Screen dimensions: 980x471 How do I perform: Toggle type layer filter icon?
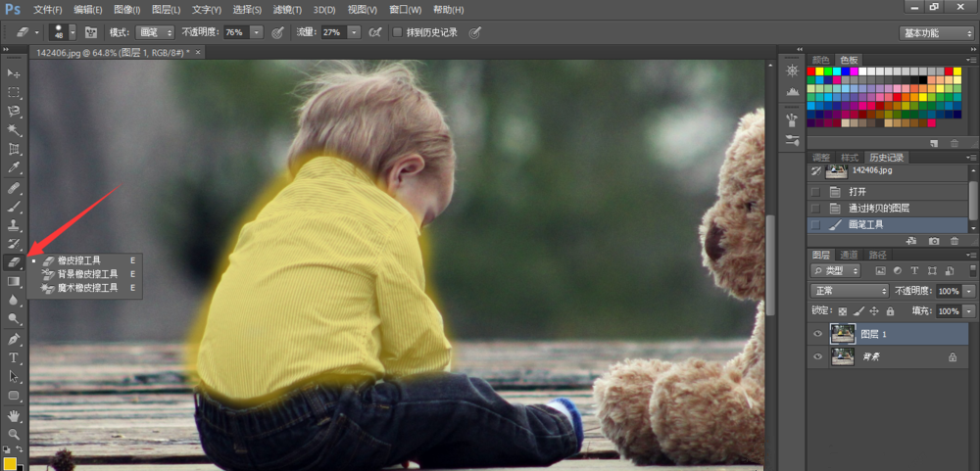click(914, 271)
